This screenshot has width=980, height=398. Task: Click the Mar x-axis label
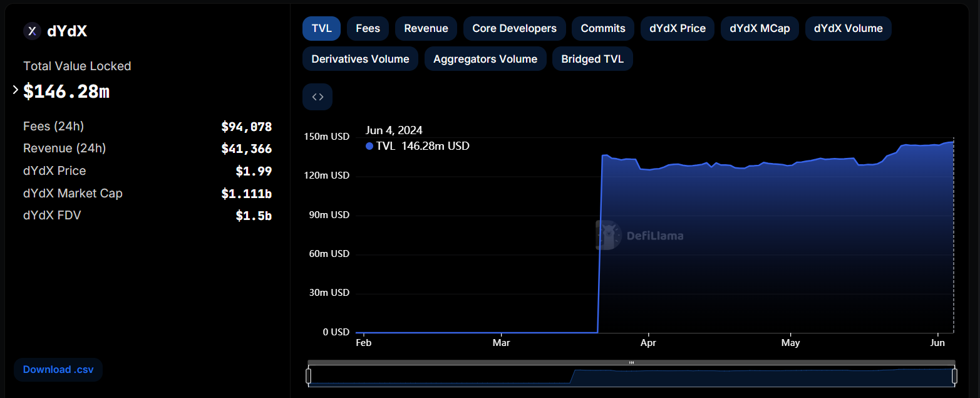501,343
